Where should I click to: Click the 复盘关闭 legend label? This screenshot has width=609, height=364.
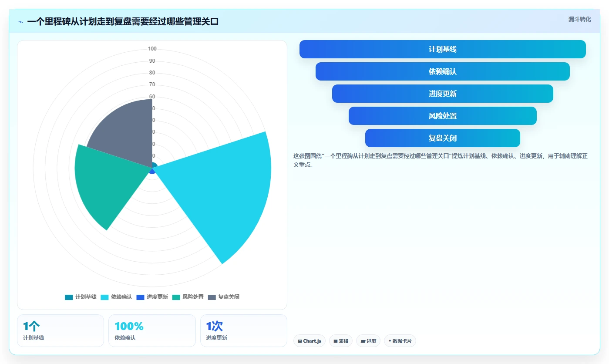coord(229,297)
